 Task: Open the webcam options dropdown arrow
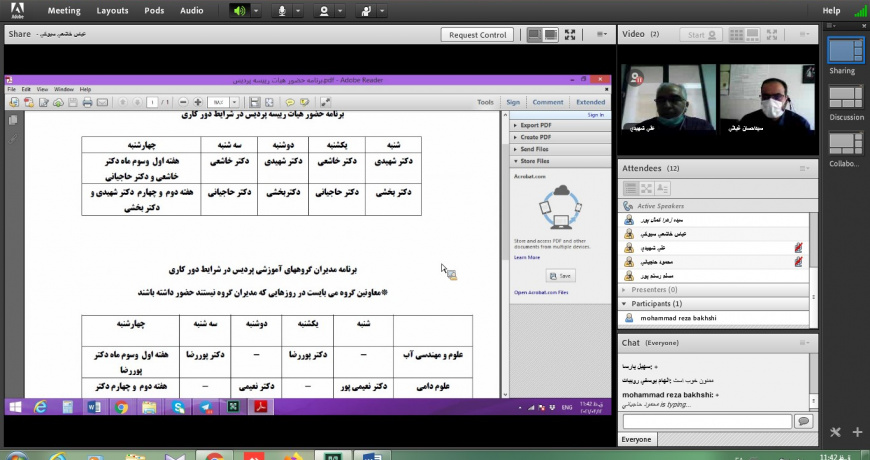pyautogui.click(x=340, y=11)
